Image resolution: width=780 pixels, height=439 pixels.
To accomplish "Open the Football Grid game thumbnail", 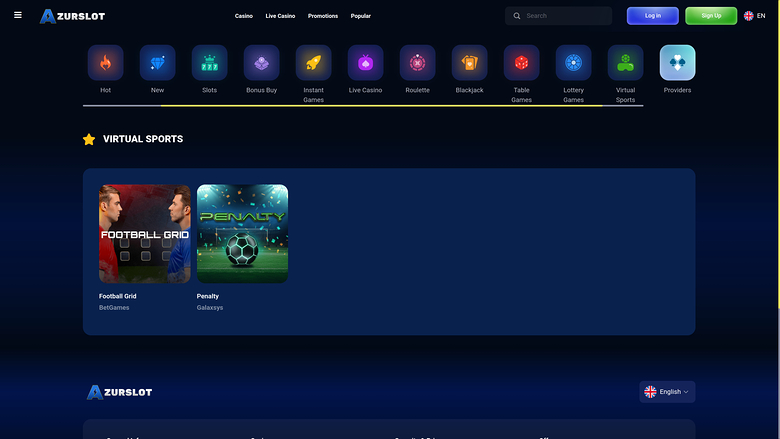I will 145,234.
